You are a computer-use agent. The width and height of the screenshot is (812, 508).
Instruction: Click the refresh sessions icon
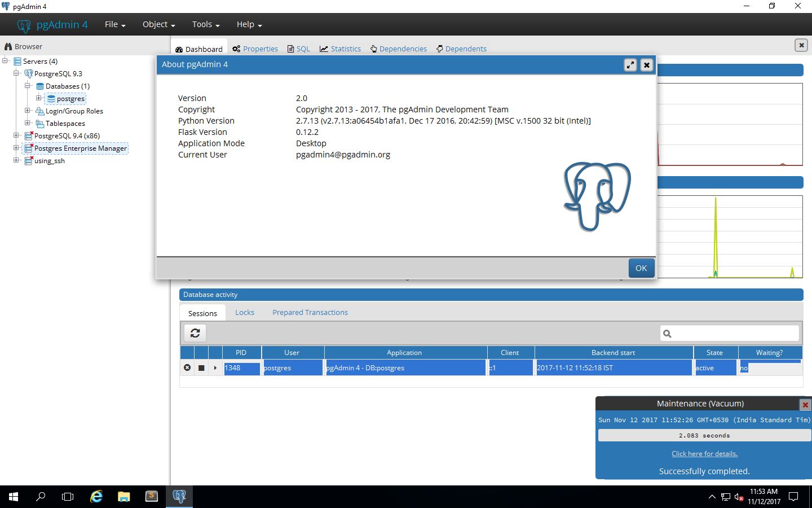(195, 333)
